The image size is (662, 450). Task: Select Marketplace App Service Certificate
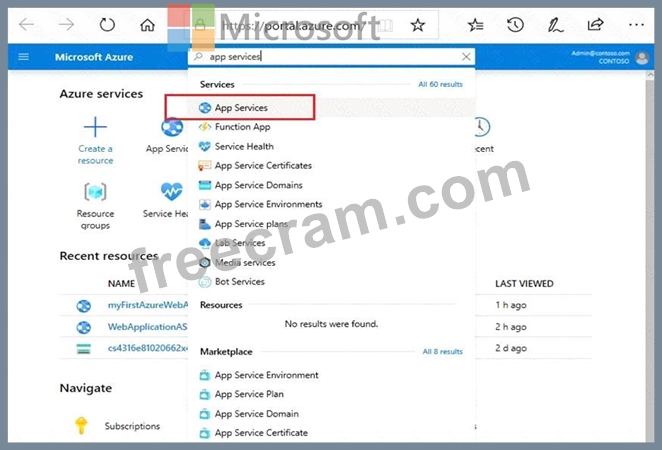point(331,433)
